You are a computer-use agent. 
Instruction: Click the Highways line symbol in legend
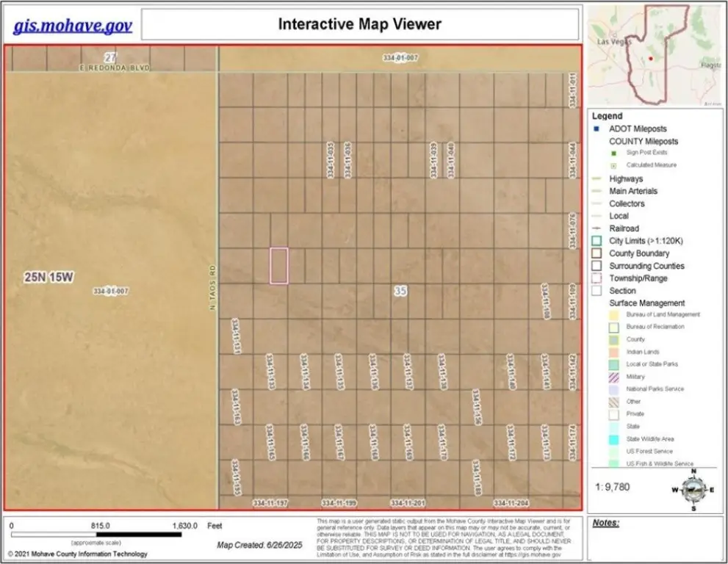597,179
